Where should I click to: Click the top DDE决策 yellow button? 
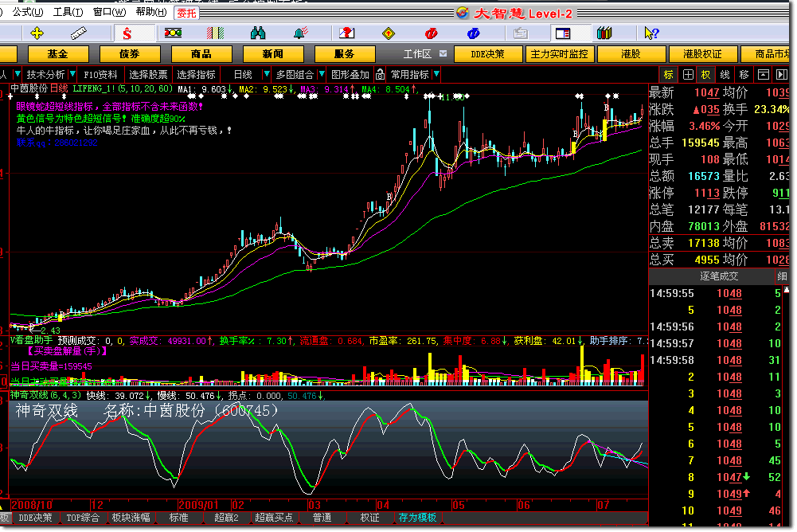coord(488,54)
